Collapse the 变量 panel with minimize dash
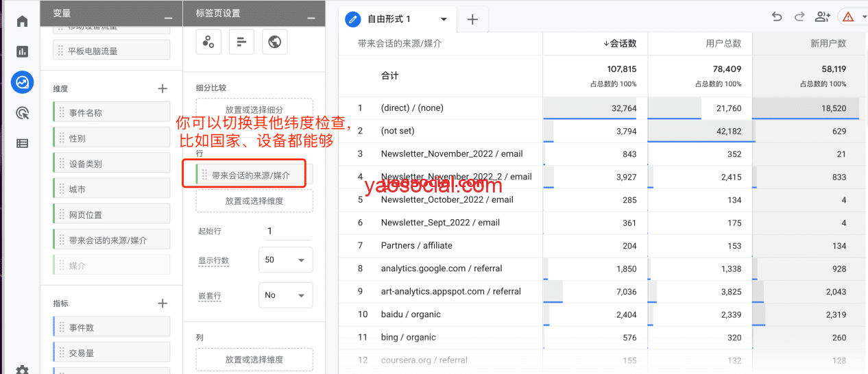The image size is (868, 374). pos(169,17)
